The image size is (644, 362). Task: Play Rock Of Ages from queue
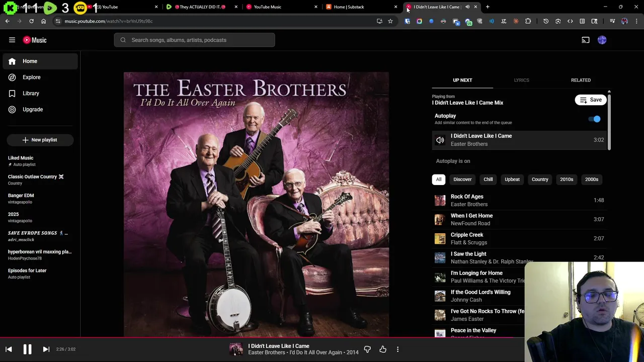(x=520, y=200)
